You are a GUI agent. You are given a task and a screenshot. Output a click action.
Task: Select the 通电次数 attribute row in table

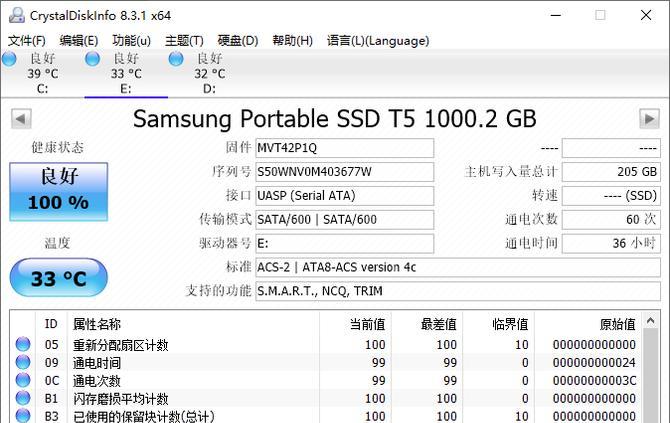tap(326, 380)
